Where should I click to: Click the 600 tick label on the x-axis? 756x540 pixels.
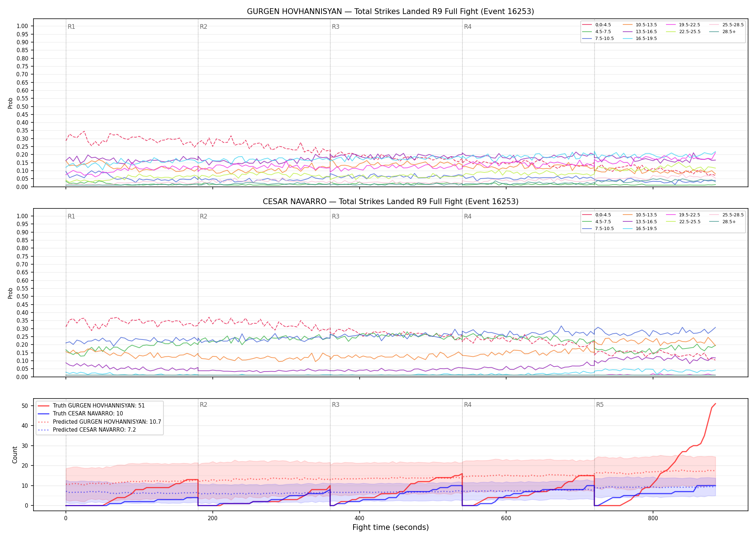[506, 518]
